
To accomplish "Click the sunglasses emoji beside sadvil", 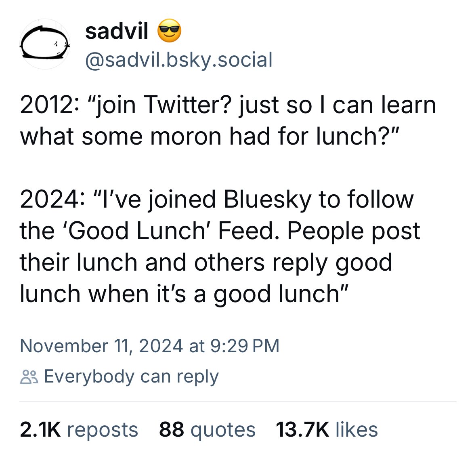I will pos(169,32).
